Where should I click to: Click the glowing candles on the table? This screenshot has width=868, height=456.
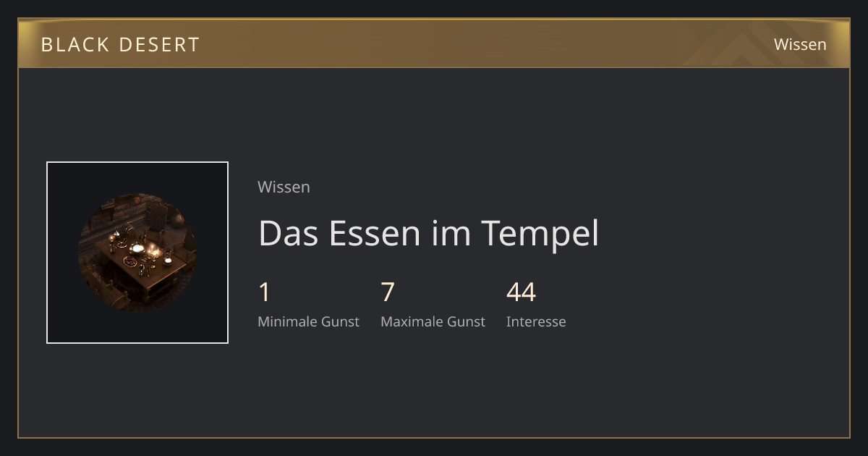tap(145, 251)
